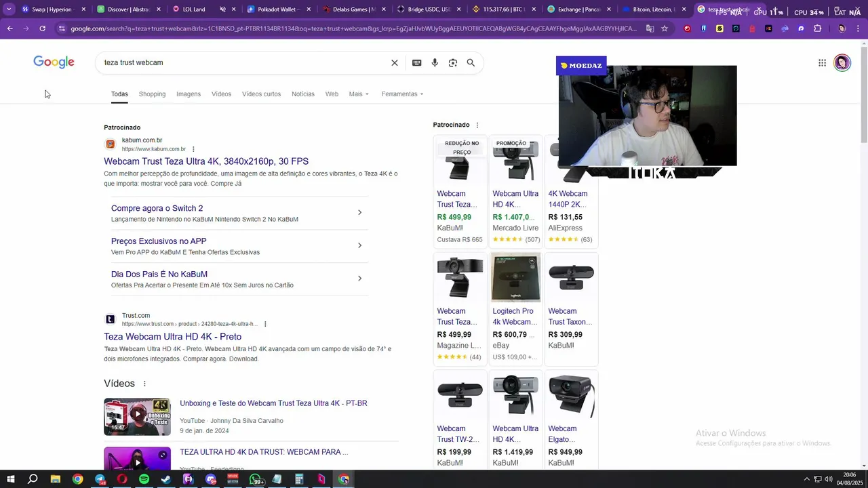Open the Windows Start menu
The width and height of the screenshot is (868, 488).
point(10,479)
